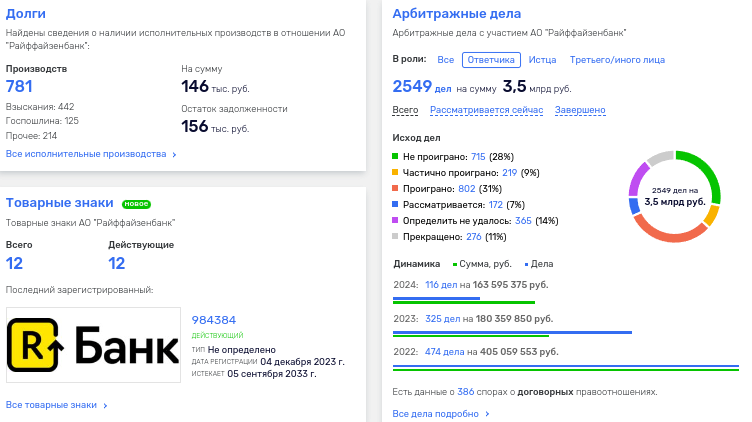Viewport: 752px width, 422px height.
Task: Click the 2022 blue cases bar
Action: click(x=566, y=366)
